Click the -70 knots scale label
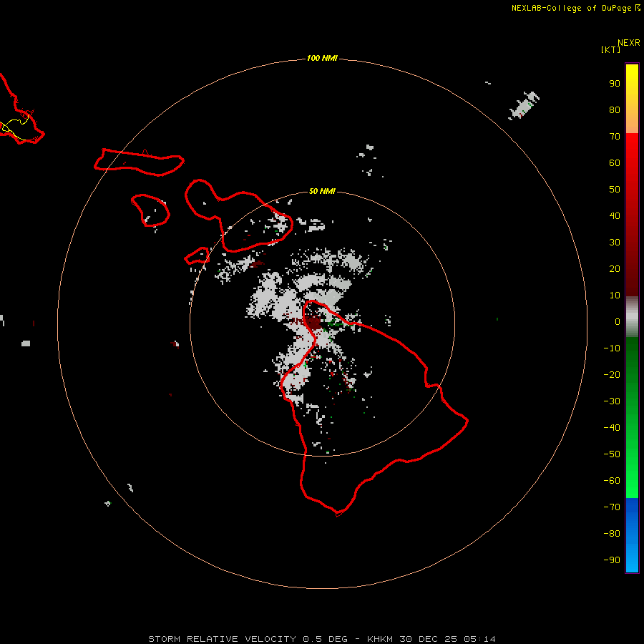644x644 pixels. (612, 507)
